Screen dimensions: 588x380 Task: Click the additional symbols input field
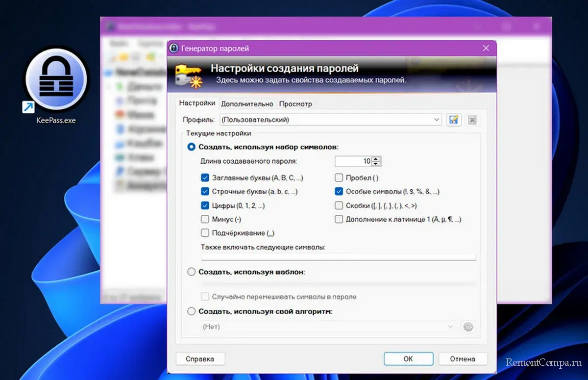tap(338, 256)
